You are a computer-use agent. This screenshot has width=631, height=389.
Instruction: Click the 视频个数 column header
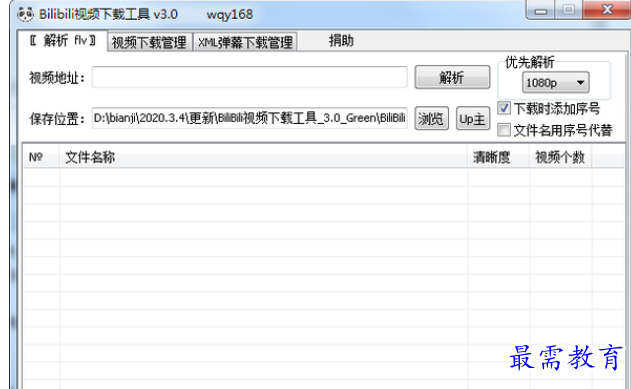tap(561, 157)
